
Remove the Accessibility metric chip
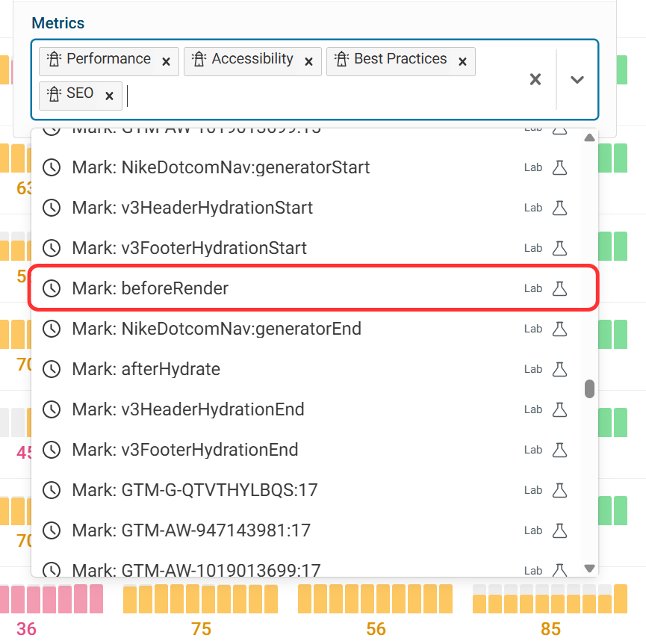tap(308, 61)
